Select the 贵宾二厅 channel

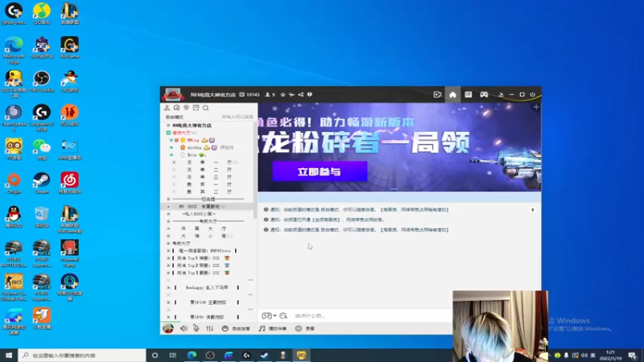[x=209, y=191]
